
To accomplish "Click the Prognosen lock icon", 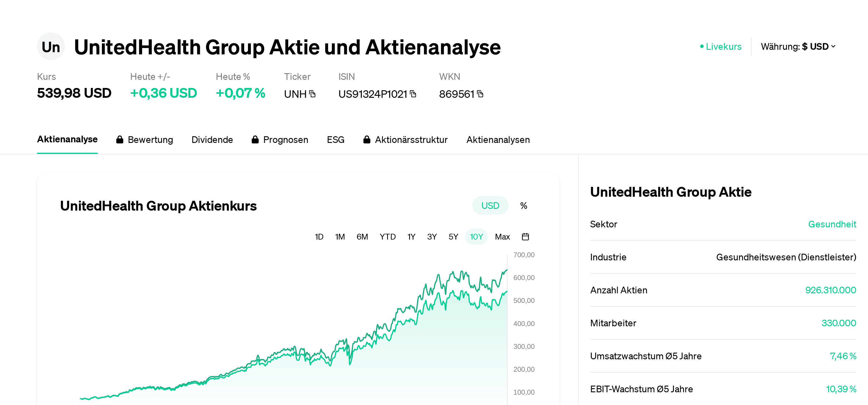I will pyautogui.click(x=255, y=139).
